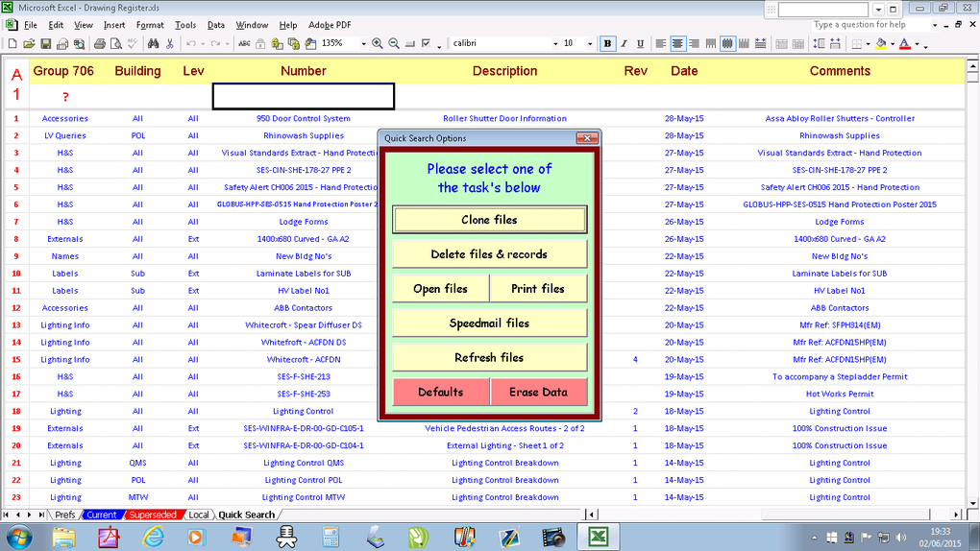The image size is (980, 551).
Task: Open the 'Type a question for help' dropdown
Action: 935,25
